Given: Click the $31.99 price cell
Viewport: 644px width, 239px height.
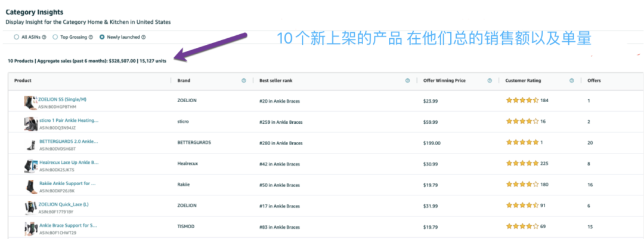Looking at the screenshot, I should pyautogui.click(x=431, y=206).
